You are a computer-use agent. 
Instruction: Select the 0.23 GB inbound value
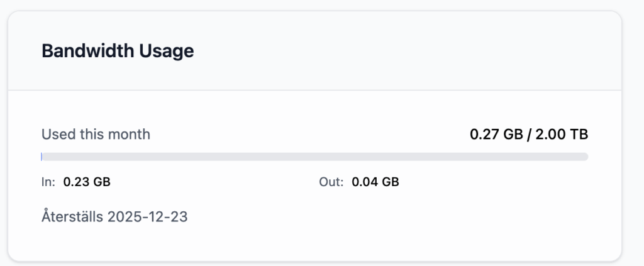tap(87, 182)
